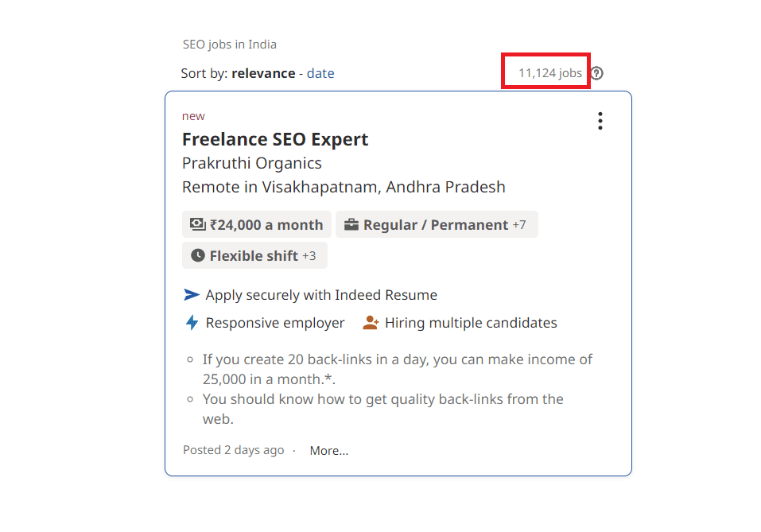Open the three-dot overflow menu on the job card
Image resolution: width=761 pixels, height=532 pixels.
(600, 121)
